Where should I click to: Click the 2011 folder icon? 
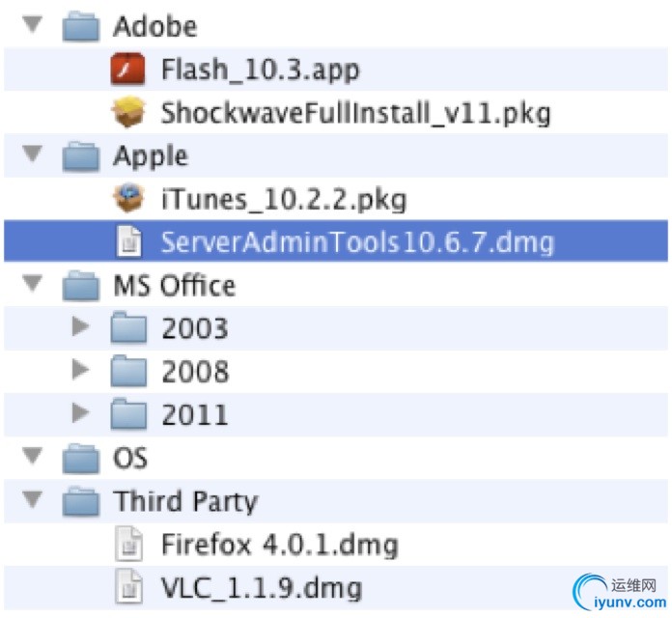(x=128, y=414)
